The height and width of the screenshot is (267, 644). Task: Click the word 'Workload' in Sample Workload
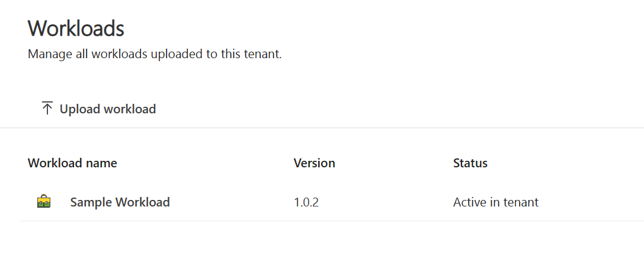point(143,202)
